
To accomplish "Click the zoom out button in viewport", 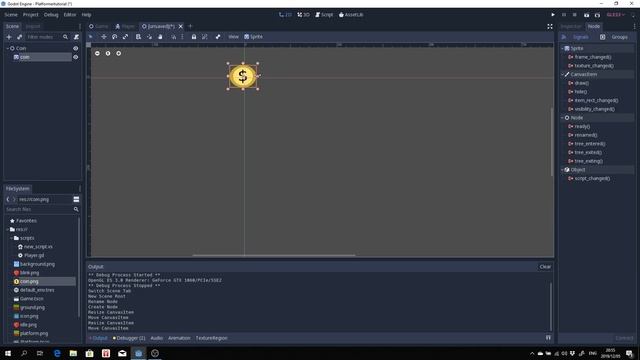I will pos(97,53).
